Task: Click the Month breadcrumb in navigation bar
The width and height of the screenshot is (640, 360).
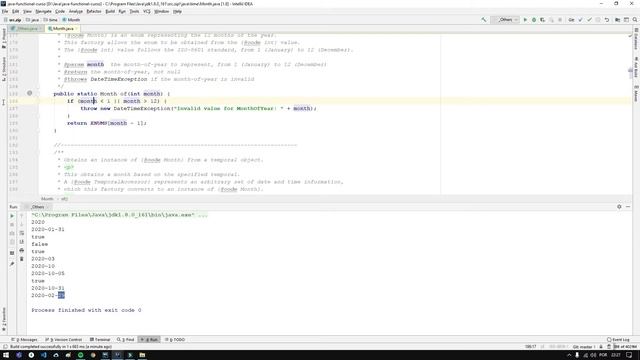Action: click(71, 20)
